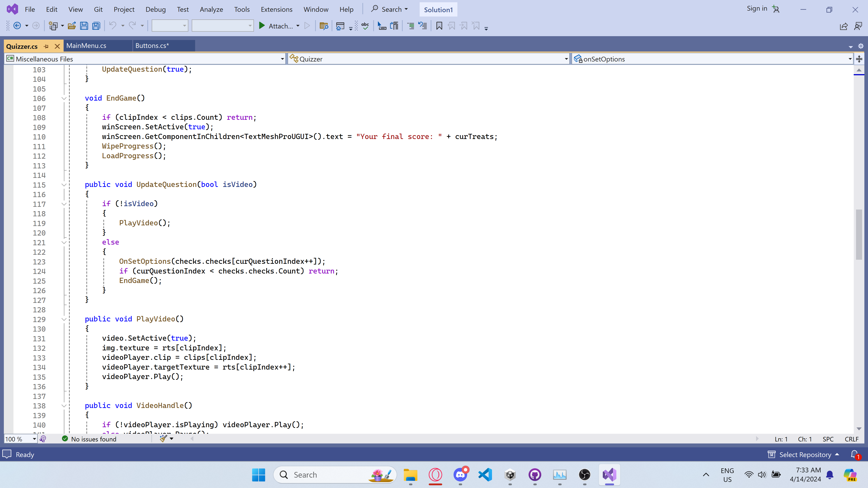The image size is (868, 488).
Task: Click the Save All toolbar icon
Action: (x=96, y=26)
